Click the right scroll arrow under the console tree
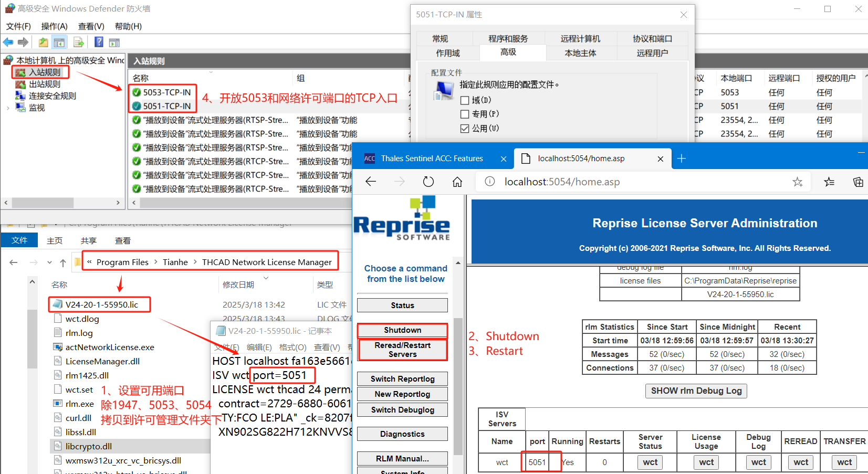 (118, 203)
